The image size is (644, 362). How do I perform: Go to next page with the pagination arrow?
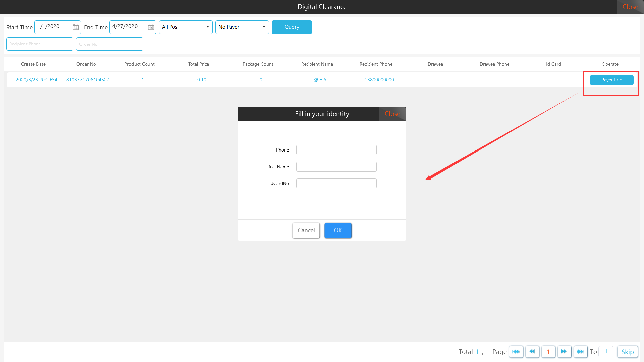[564, 352]
